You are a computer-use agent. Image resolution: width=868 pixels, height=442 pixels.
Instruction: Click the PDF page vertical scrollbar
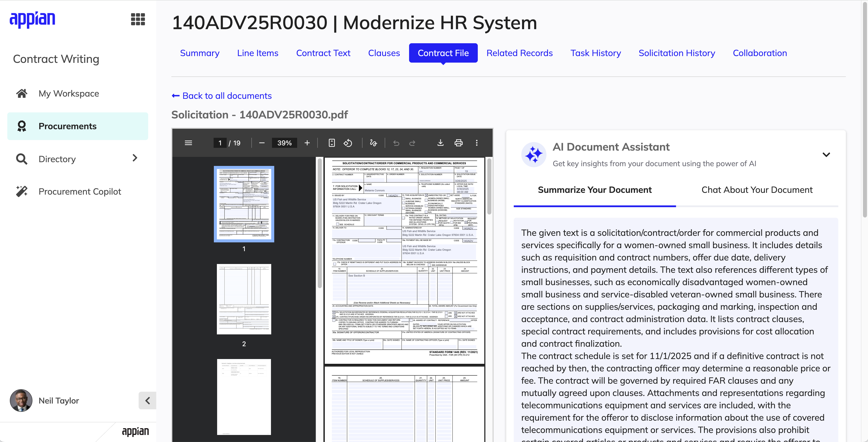[489, 186]
